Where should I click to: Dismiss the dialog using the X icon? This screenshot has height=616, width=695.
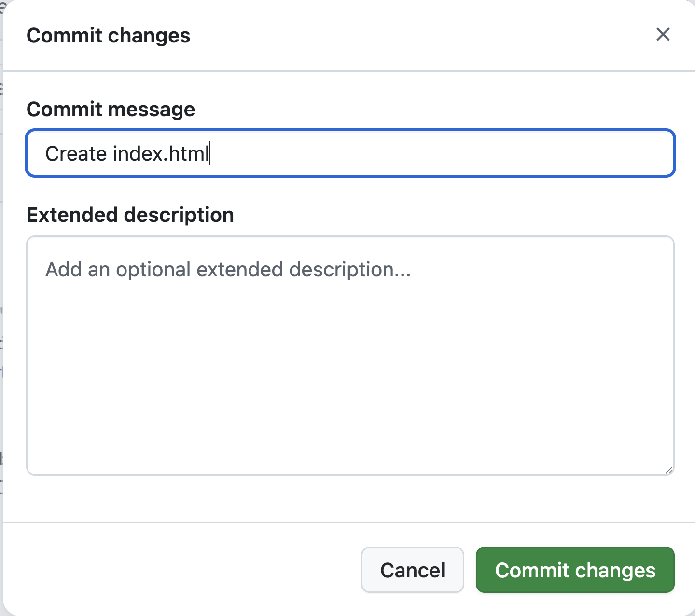tap(663, 35)
